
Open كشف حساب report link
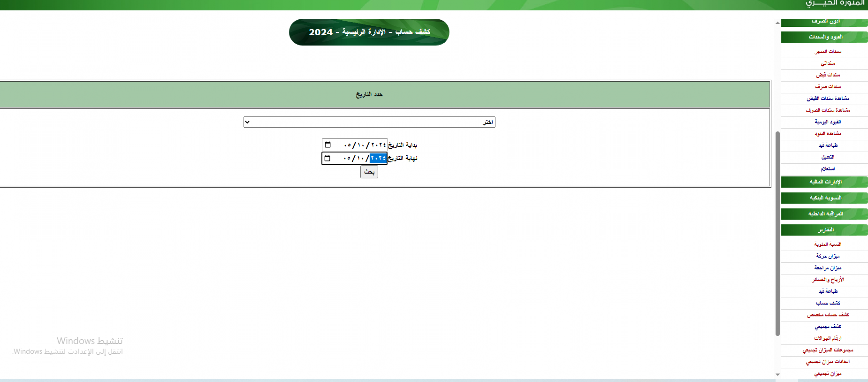point(828,303)
